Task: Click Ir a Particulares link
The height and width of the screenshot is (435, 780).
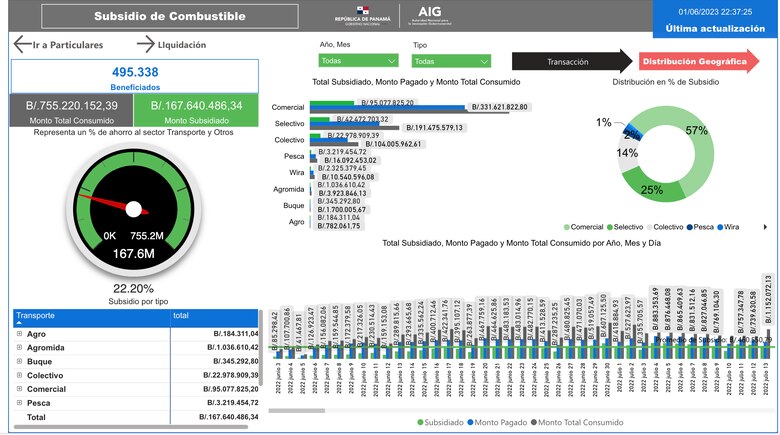Action: click(x=68, y=45)
